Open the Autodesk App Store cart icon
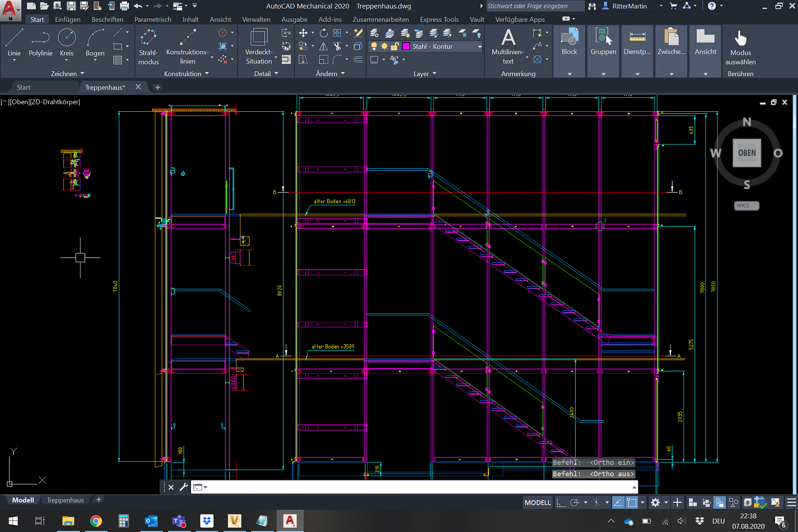This screenshot has height=532, width=798. pos(674,6)
